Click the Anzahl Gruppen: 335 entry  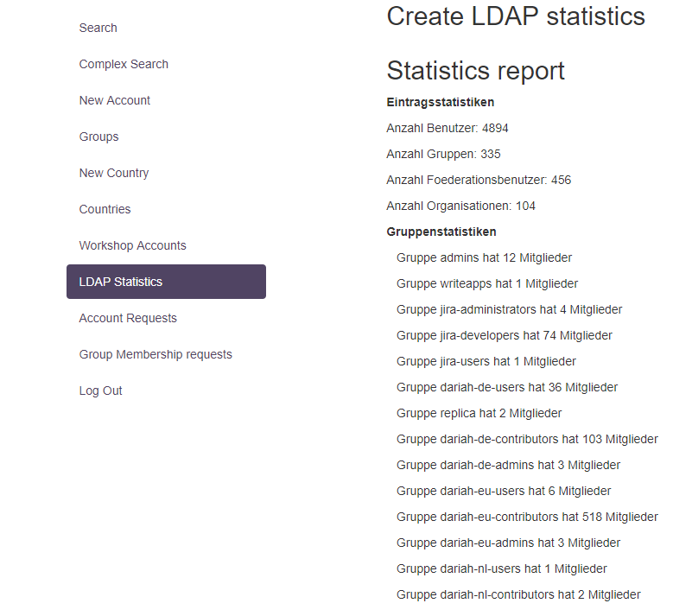click(444, 154)
